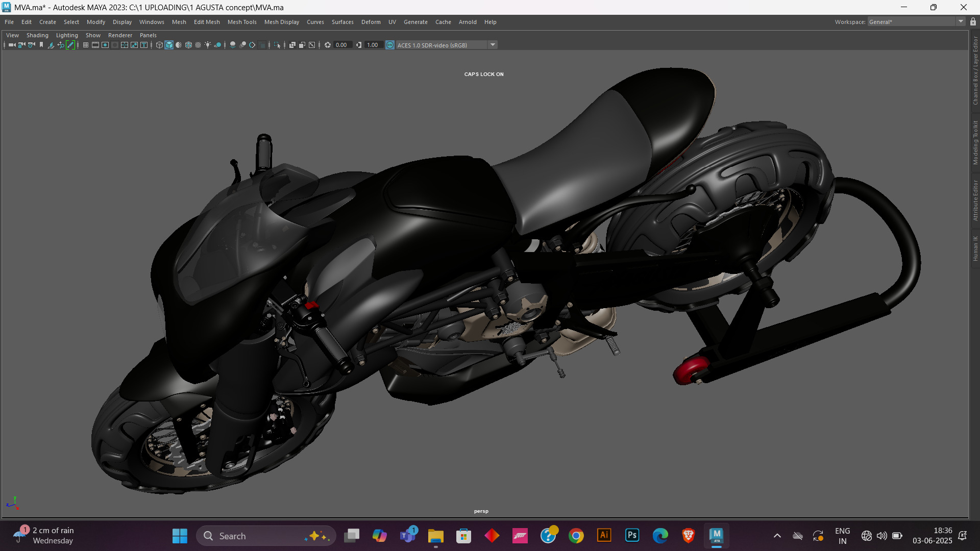Click the X-Ray display icon
The height and width of the screenshot is (551, 980).
coord(292,45)
